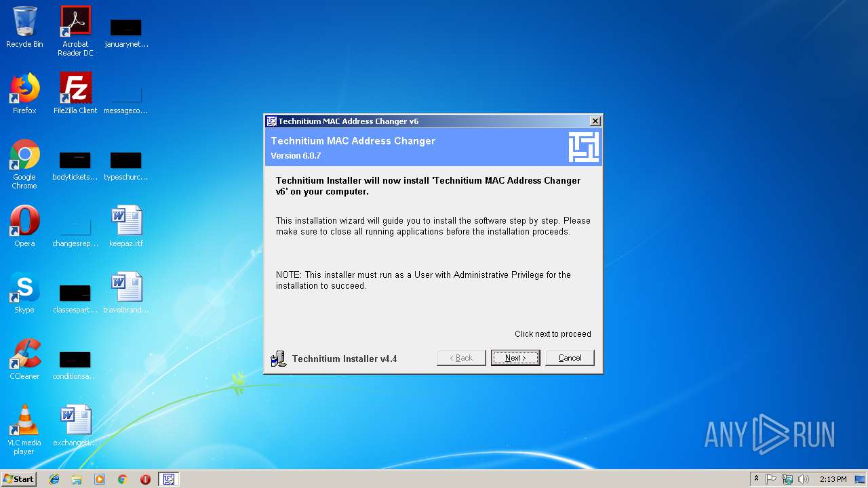The width and height of the screenshot is (868, 488).
Task: Click the Next button
Action: coord(515,358)
